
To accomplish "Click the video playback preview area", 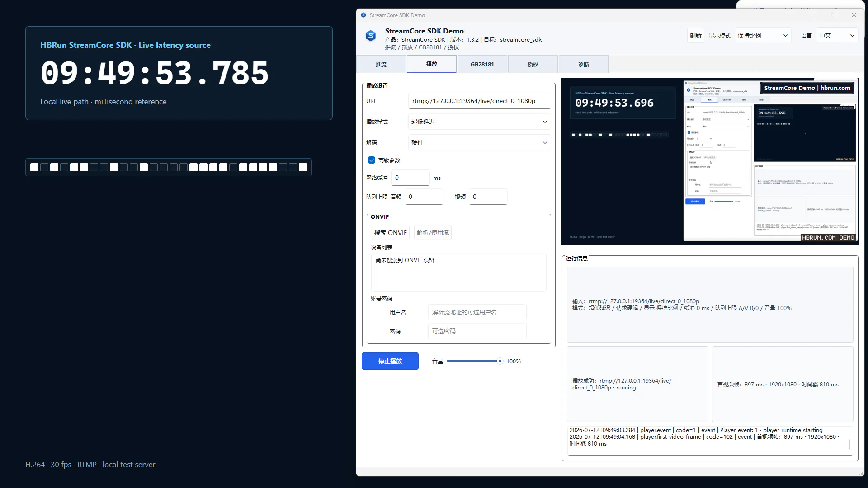I will tap(710, 161).
